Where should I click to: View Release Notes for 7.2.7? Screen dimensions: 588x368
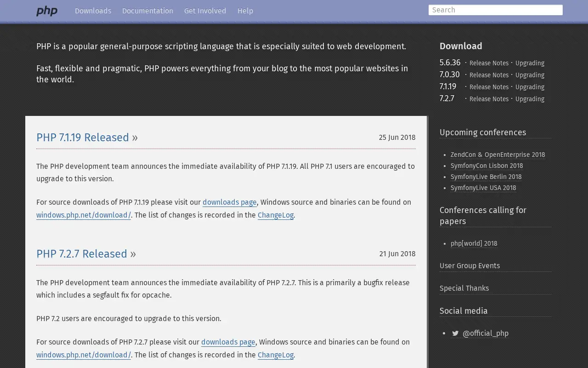[x=489, y=99]
